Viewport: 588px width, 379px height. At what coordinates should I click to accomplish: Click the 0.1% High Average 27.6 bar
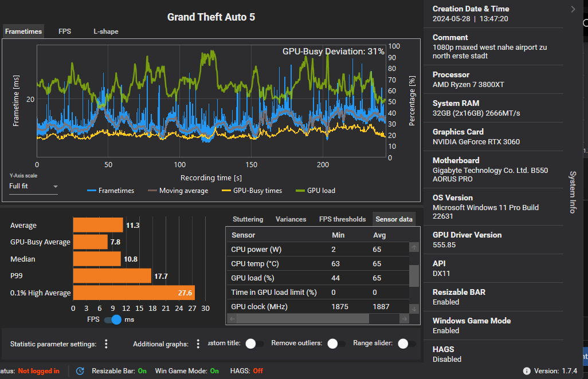tap(134, 293)
